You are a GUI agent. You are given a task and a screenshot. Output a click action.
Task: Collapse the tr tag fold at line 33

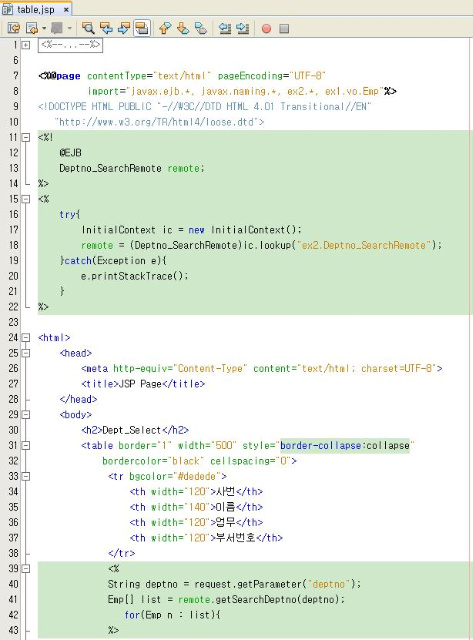coord(26,476)
